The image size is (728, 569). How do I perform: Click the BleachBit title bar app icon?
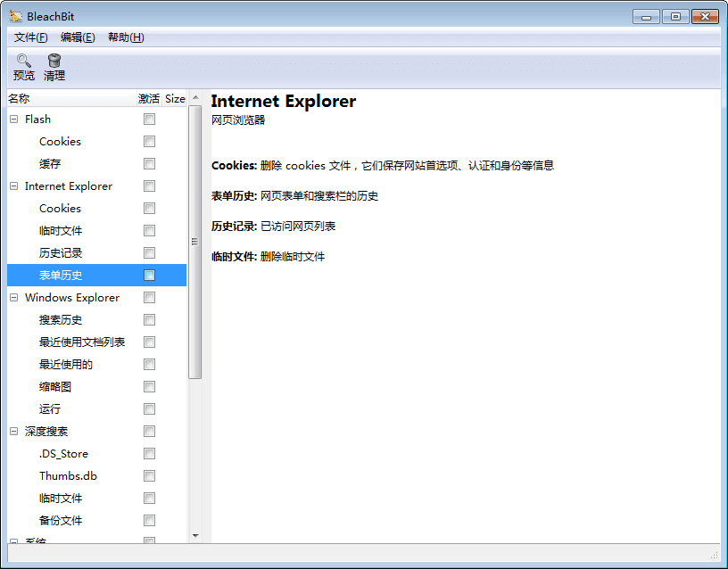coord(16,16)
